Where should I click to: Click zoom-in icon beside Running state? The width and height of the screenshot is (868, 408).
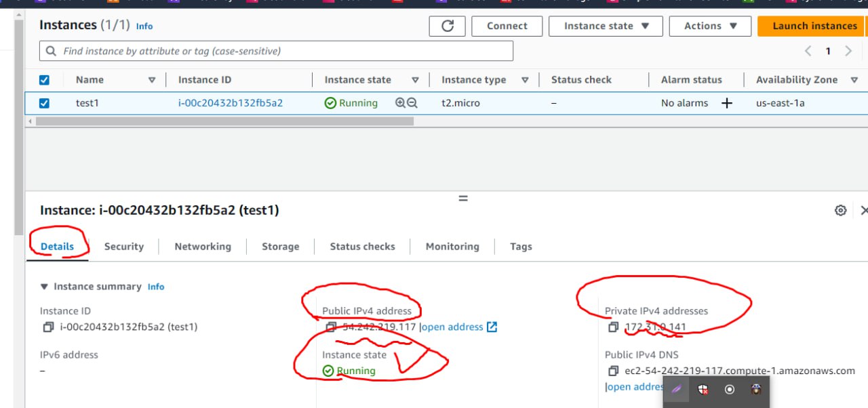pyautogui.click(x=400, y=103)
